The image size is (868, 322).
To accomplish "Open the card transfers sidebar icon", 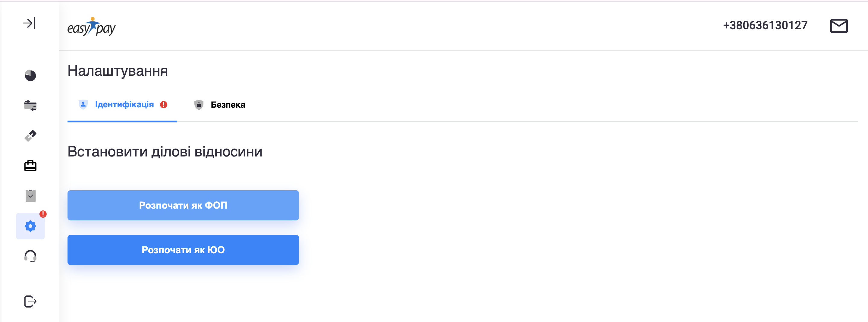I will [30, 106].
